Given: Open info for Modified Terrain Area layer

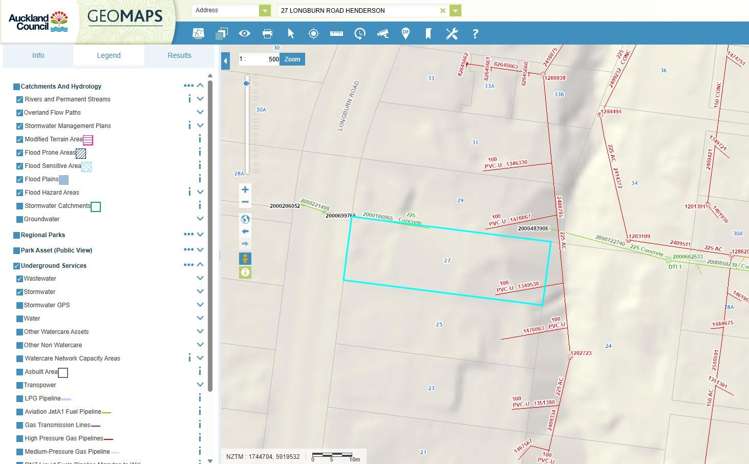Looking at the screenshot, I should [x=200, y=139].
